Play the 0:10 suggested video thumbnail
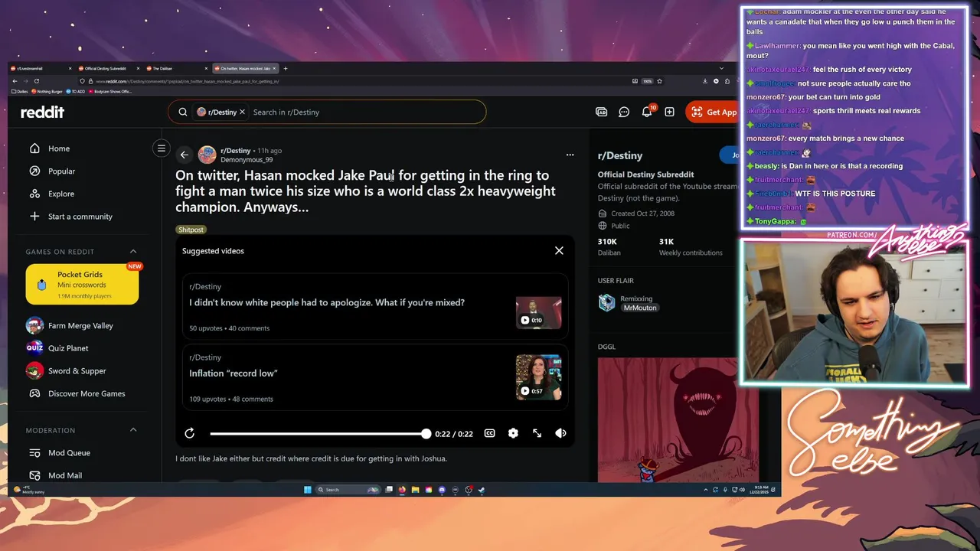980x551 pixels. pyautogui.click(x=539, y=312)
